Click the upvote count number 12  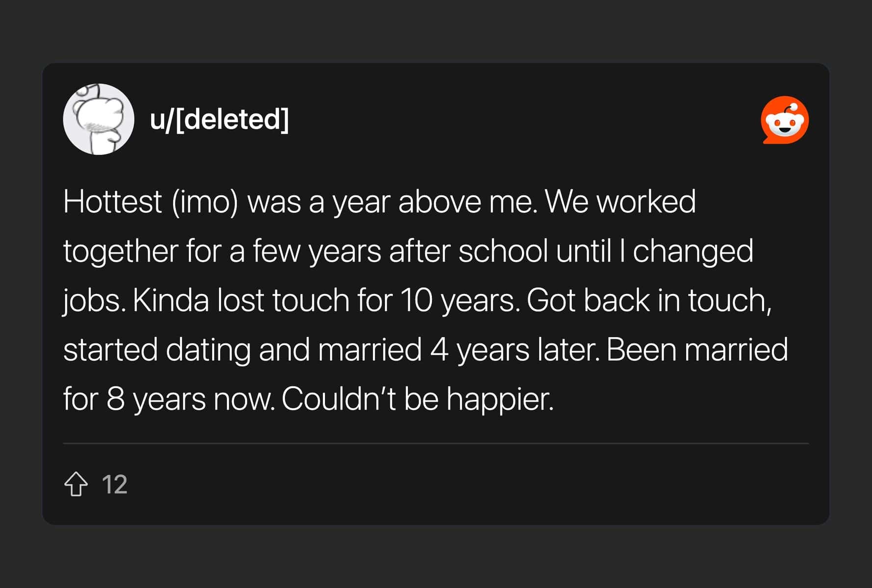pos(115,485)
